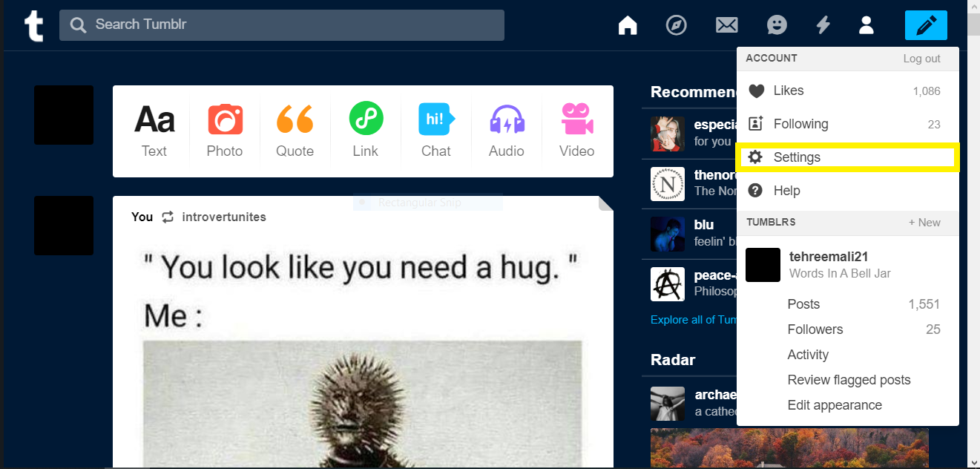Open Help from the account menu
980x469 pixels.
(x=848, y=191)
